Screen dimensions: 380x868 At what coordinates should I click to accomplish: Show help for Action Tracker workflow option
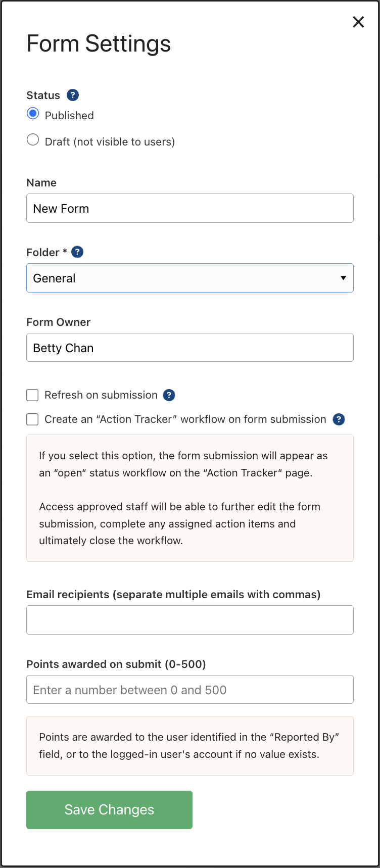[x=339, y=419]
